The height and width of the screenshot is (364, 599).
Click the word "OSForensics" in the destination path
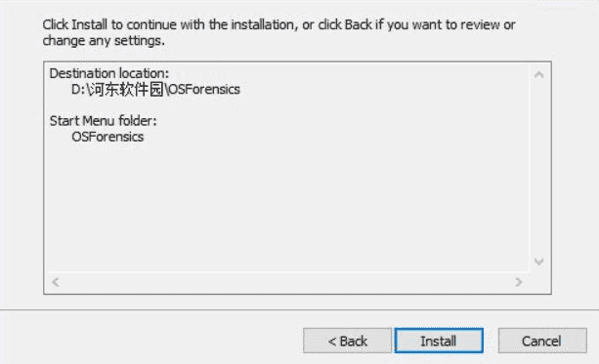(204, 90)
